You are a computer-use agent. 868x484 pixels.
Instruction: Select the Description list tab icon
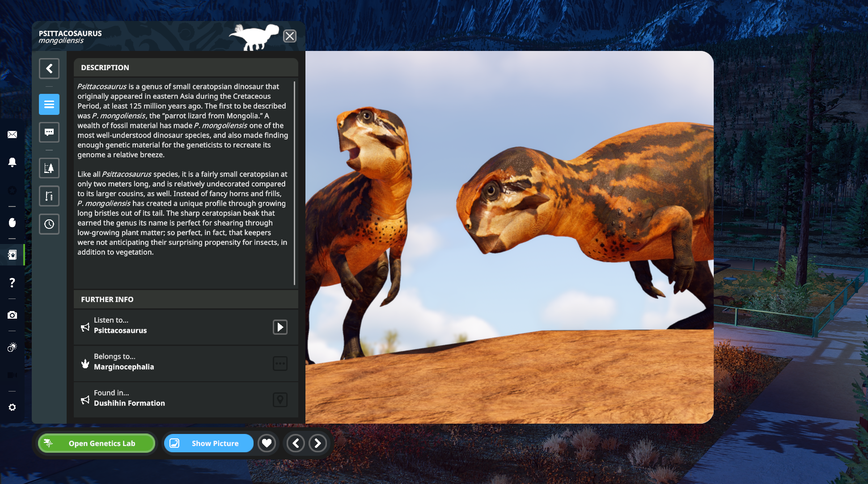(x=49, y=104)
